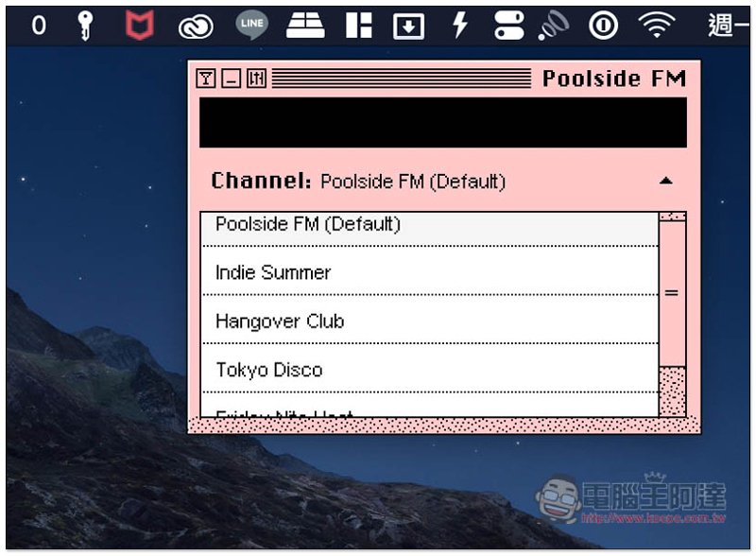Click the cocktail glass icon in Poolside FM
Viewport: 756px width, 556px height.
205,78
